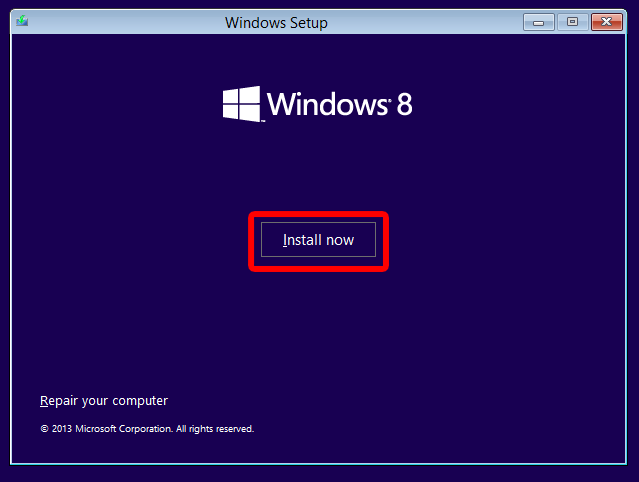
Task: Click the Windows Setup title text
Action: [276, 23]
